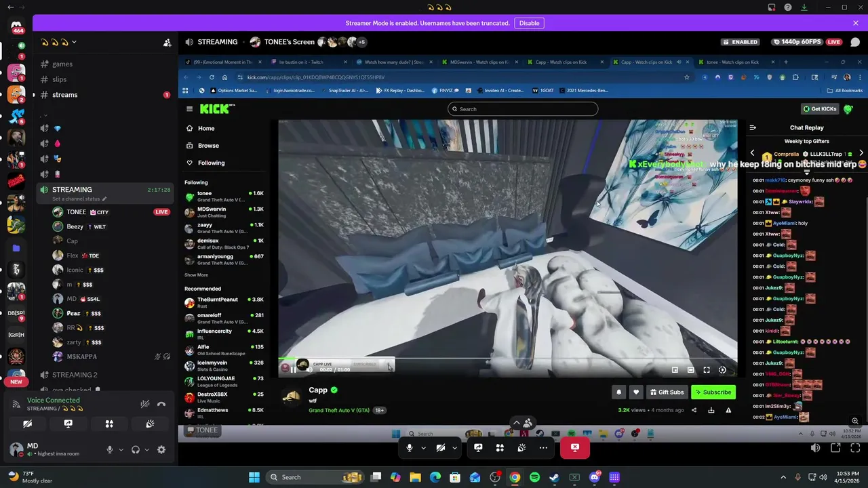Screen dimensions: 868x488
Task: Click Get KICKs button
Action: click(820, 109)
